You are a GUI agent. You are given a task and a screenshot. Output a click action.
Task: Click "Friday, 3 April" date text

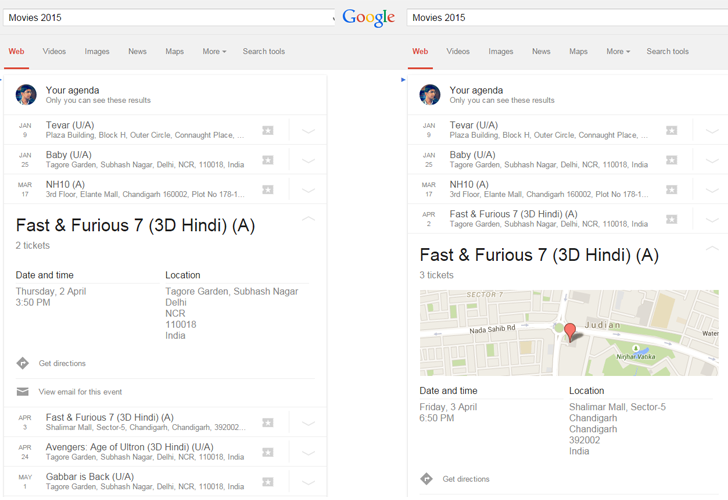pyautogui.click(x=448, y=407)
